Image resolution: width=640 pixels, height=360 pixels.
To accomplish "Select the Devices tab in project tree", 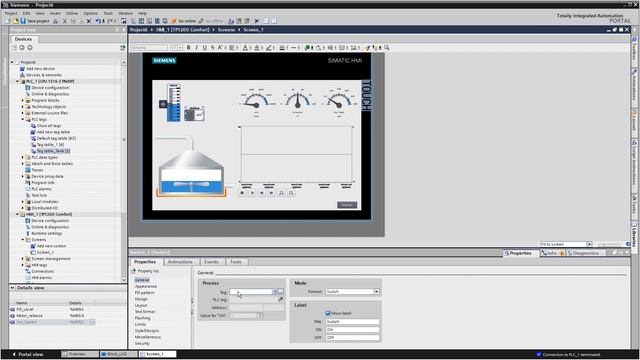I will pyautogui.click(x=23, y=39).
